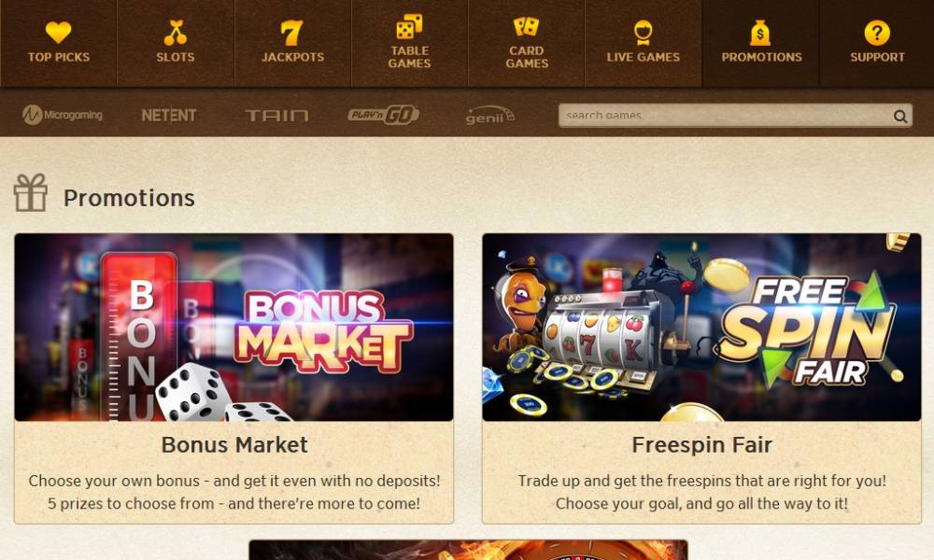The height and width of the screenshot is (560, 934).
Task: Open the partially visible roulette promotion banner
Action: click(x=468, y=550)
